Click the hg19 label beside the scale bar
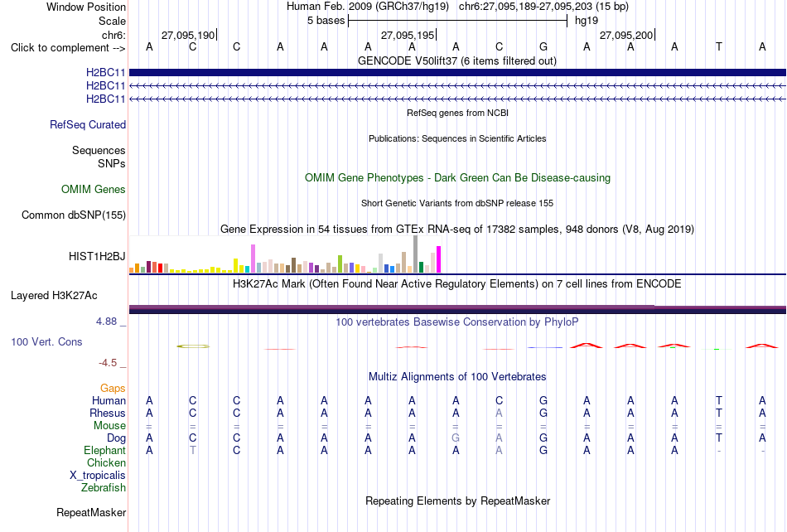The height and width of the screenshot is (532, 787). point(587,21)
